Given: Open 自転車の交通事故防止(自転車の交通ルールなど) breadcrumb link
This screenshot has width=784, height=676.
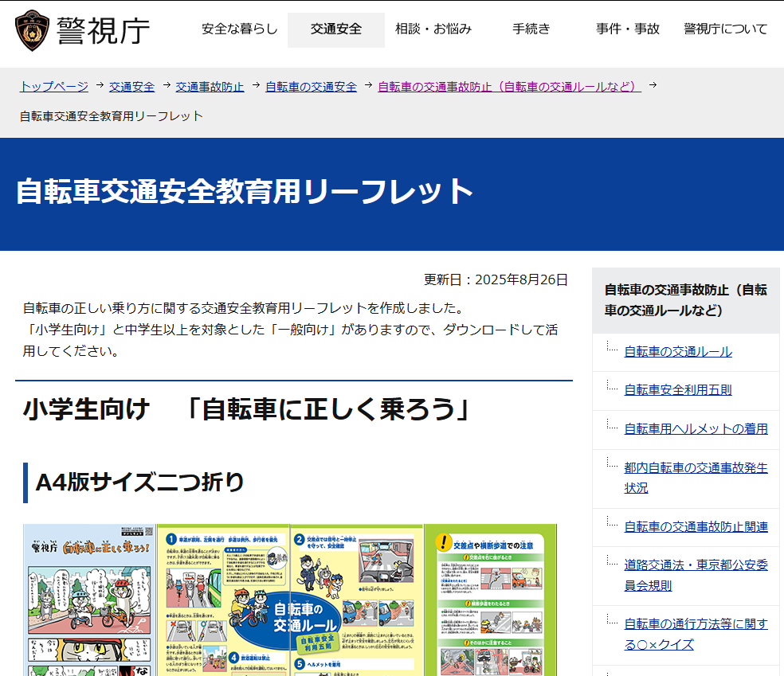Looking at the screenshot, I should click(x=509, y=87).
